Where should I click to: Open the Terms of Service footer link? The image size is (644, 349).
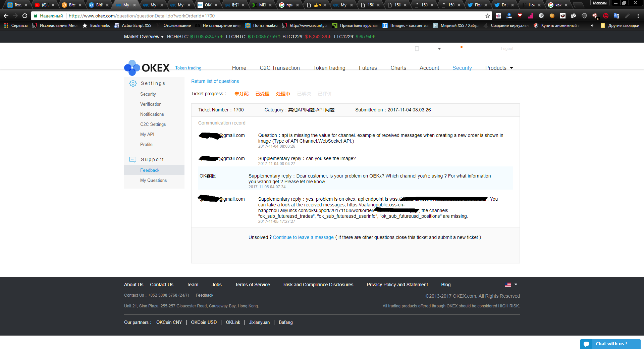tap(252, 285)
